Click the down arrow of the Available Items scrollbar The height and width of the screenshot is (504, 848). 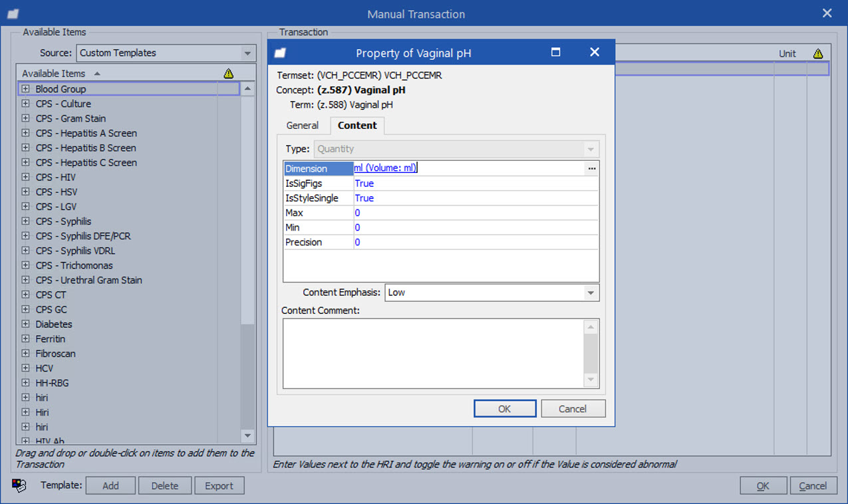coord(247,437)
